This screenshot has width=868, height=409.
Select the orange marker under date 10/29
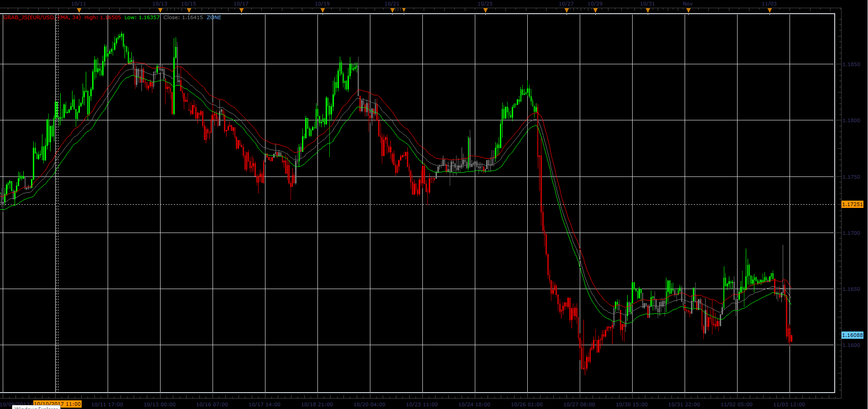(x=595, y=10)
